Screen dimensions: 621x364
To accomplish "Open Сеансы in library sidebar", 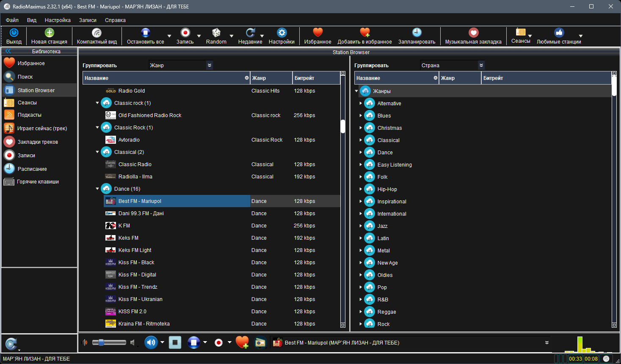I will pos(39,102).
